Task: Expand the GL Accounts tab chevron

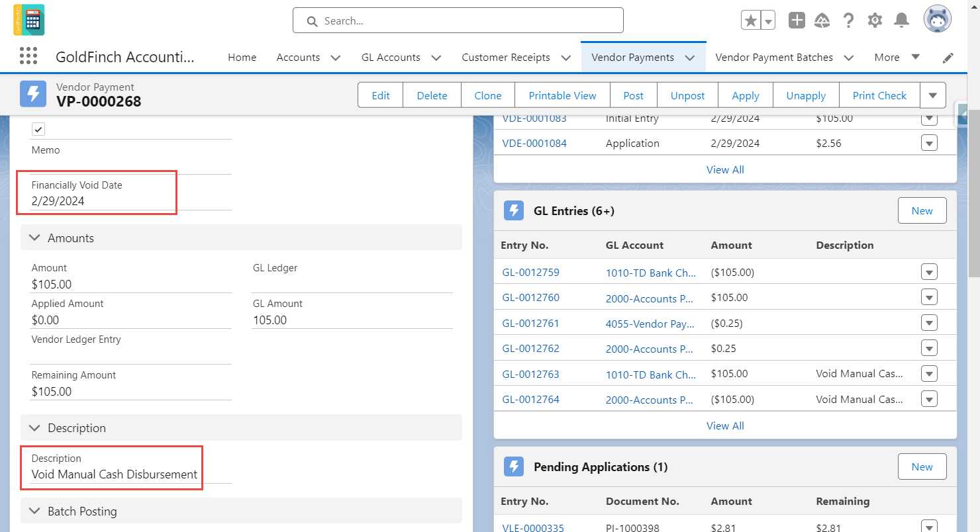Action: point(436,58)
